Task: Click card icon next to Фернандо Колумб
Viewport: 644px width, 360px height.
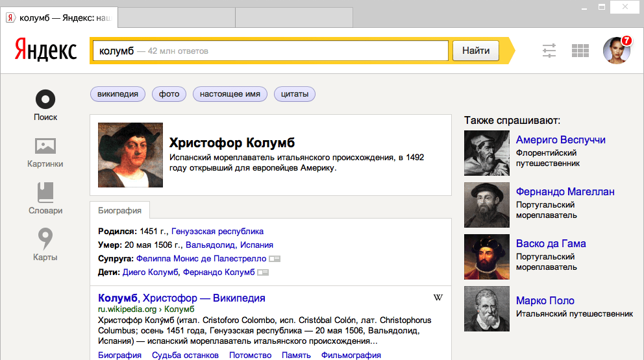Action: (x=263, y=272)
